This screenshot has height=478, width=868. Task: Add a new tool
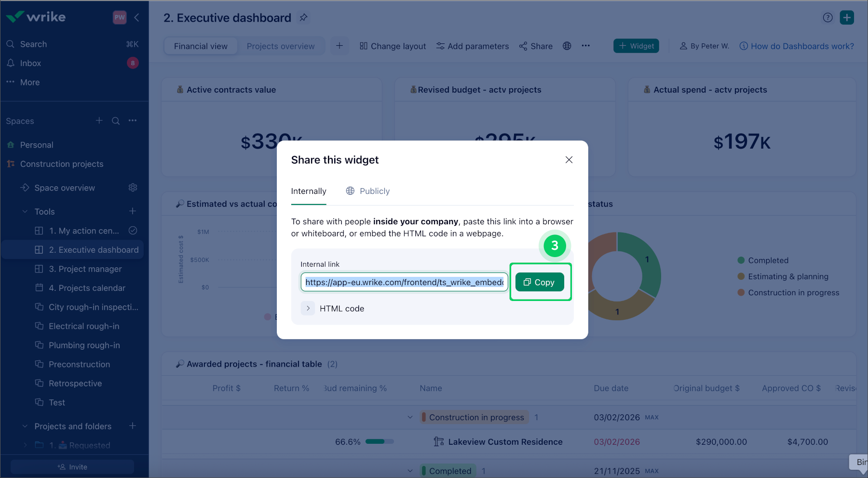pyautogui.click(x=133, y=211)
